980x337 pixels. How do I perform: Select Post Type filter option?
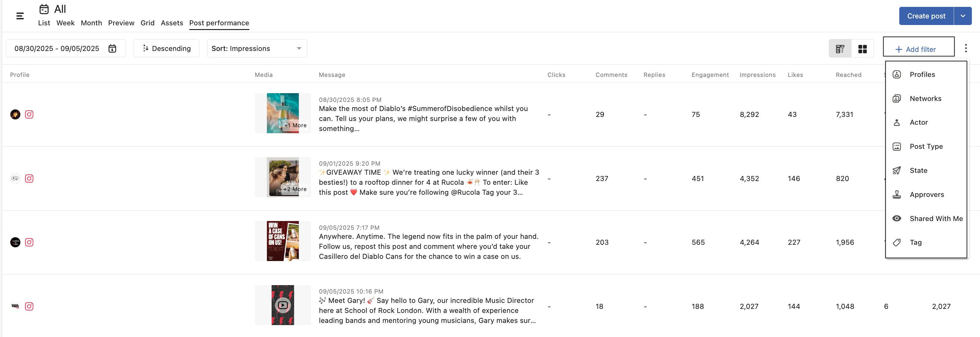tap(926, 147)
